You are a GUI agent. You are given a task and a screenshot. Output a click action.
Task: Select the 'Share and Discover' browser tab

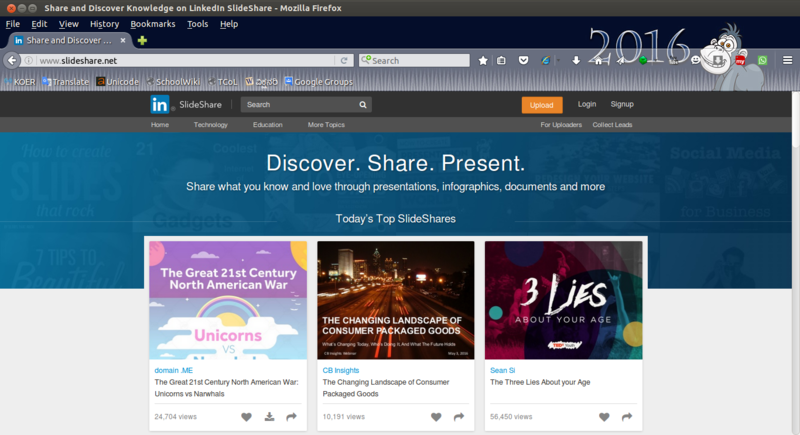point(70,40)
